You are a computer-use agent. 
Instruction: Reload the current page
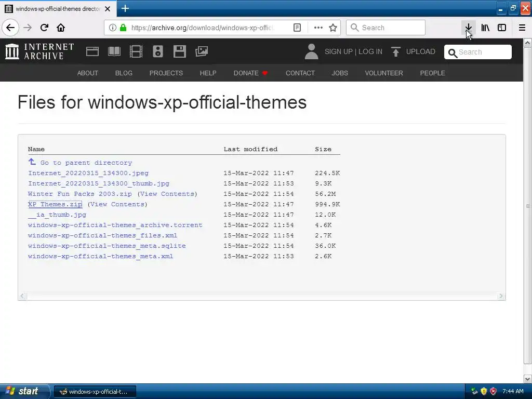point(44,28)
